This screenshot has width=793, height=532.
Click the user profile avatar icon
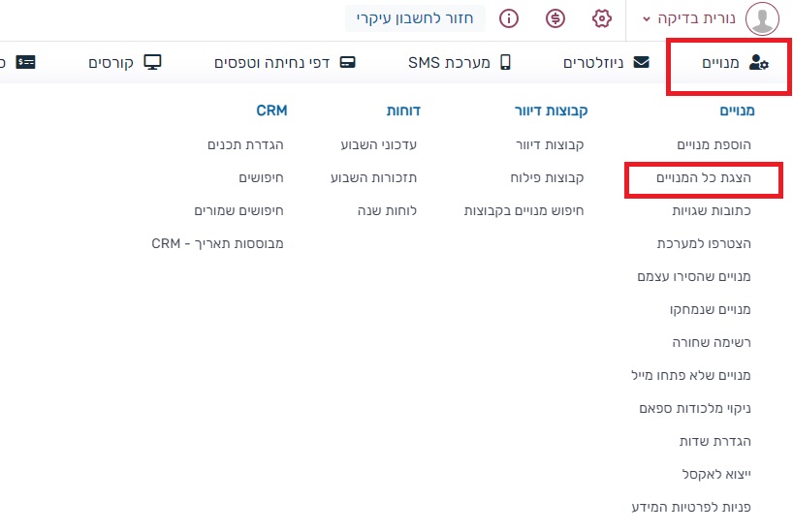point(762,18)
